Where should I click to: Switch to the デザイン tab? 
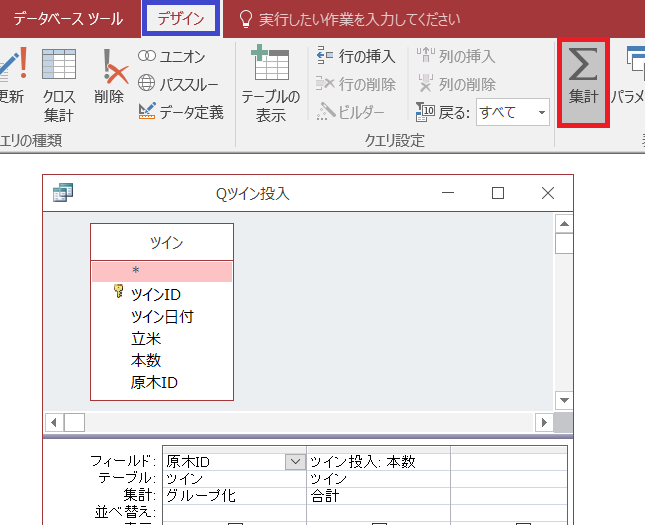click(180, 18)
